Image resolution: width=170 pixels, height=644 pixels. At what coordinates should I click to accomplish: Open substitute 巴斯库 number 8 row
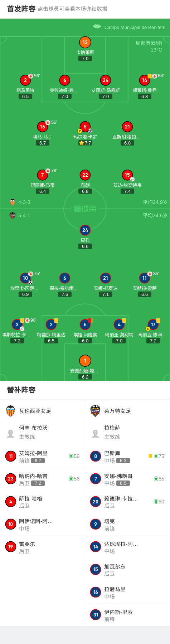click(x=127, y=456)
